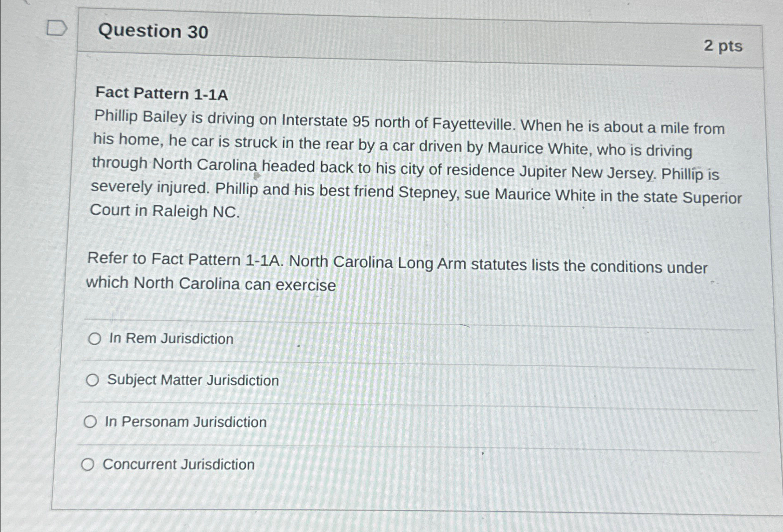Click the radio circle next to Concurrent Jurisdiction
783x532 pixels.
pyautogui.click(x=89, y=464)
